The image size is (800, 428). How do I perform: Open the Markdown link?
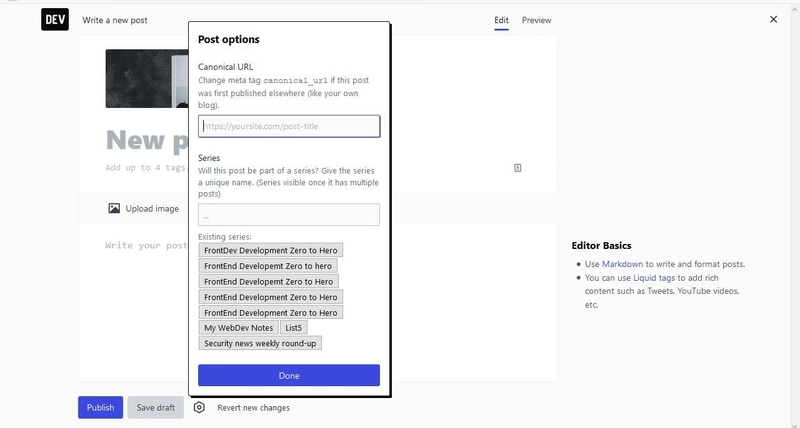pyautogui.click(x=622, y=264)
